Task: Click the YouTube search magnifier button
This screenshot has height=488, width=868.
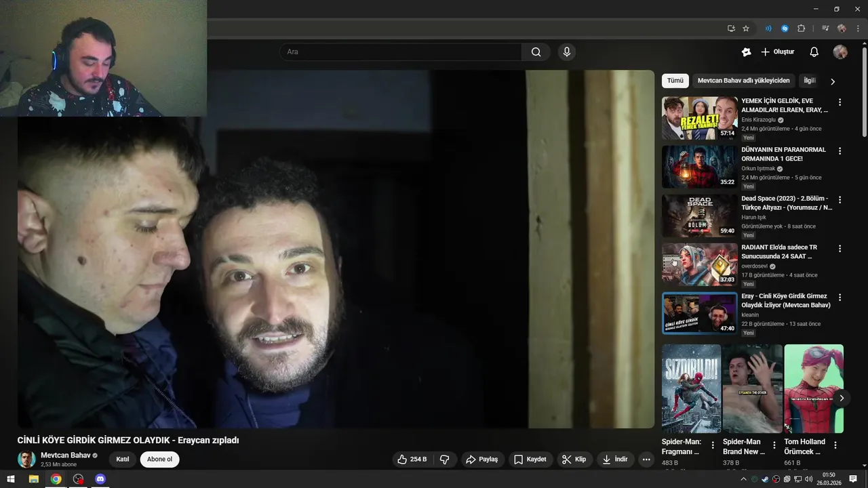Action: click(536, 52)
